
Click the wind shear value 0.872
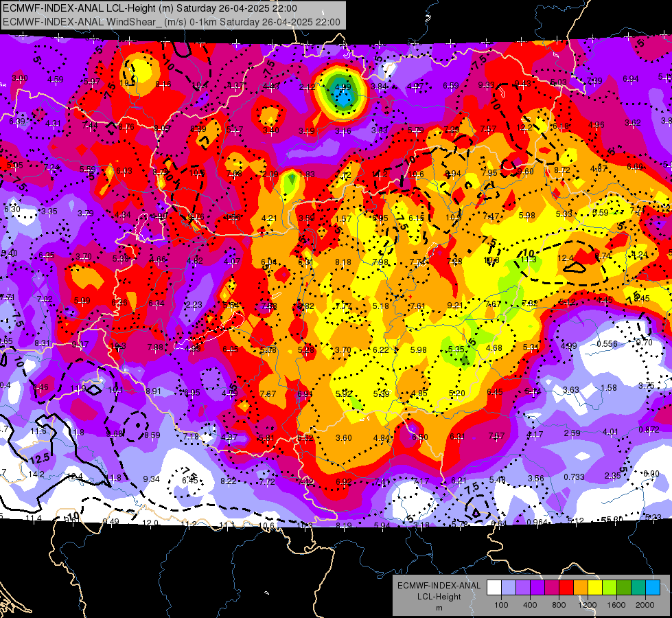(649, 429)
